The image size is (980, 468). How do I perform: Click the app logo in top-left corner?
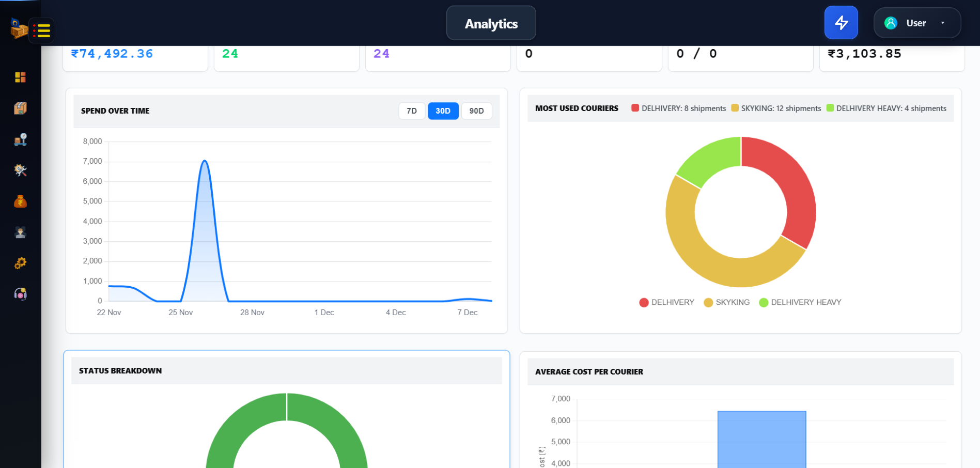pos(18,28)
